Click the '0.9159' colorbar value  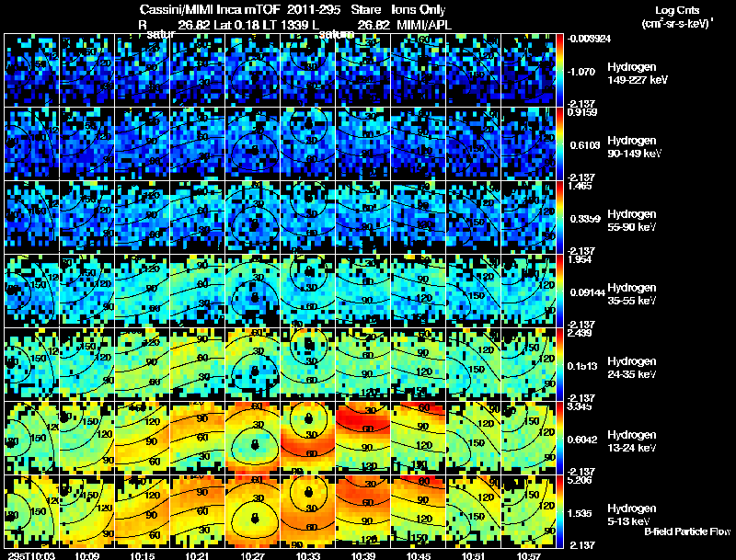tap(582, 112)
